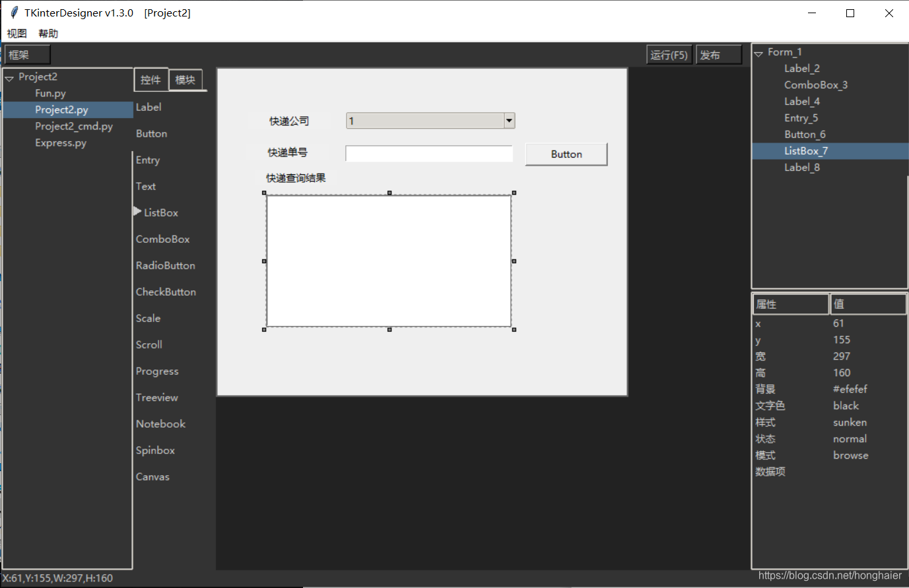Select the Button widget in the toolbox

pyautogui.click(x=151, y=133)
